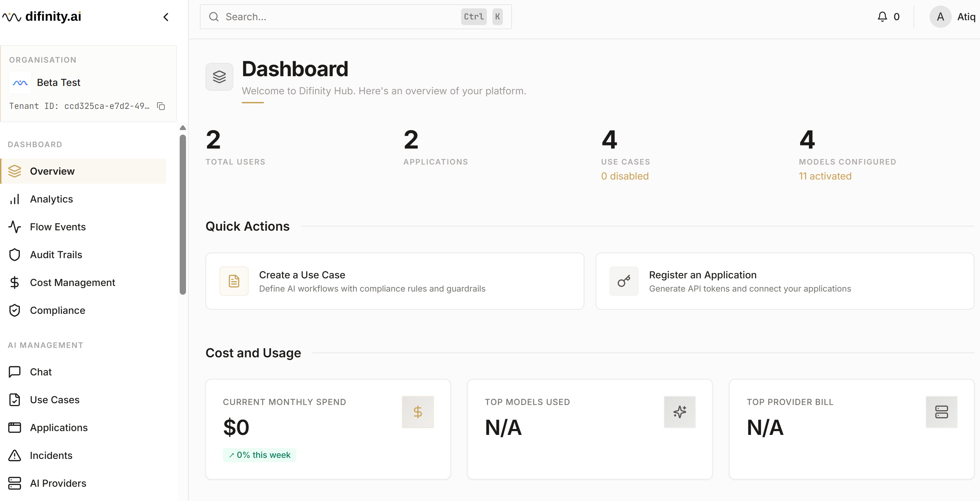Click the sidebar scrollbar up arrow
This screenshot has height=501, width=980.
182,128
